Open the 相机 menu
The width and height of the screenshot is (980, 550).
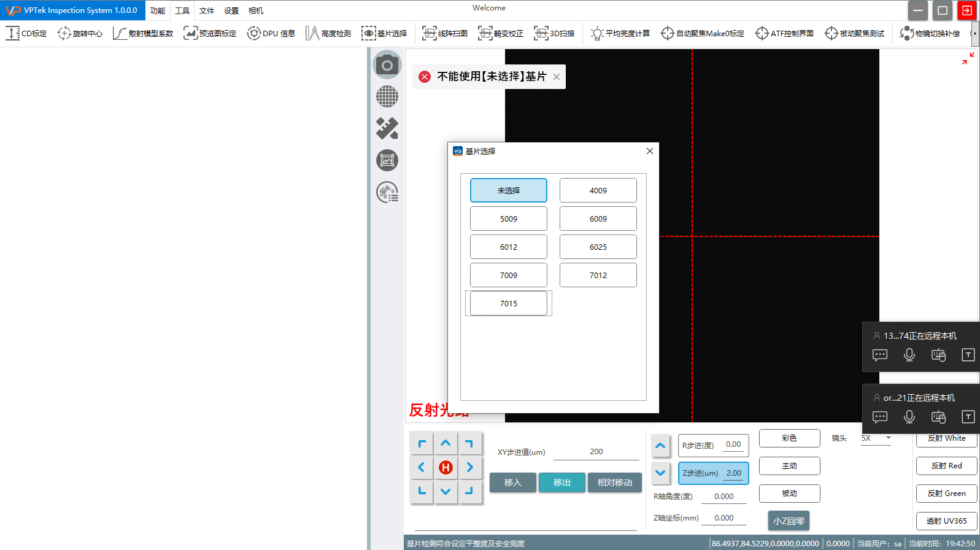(256, 10)
